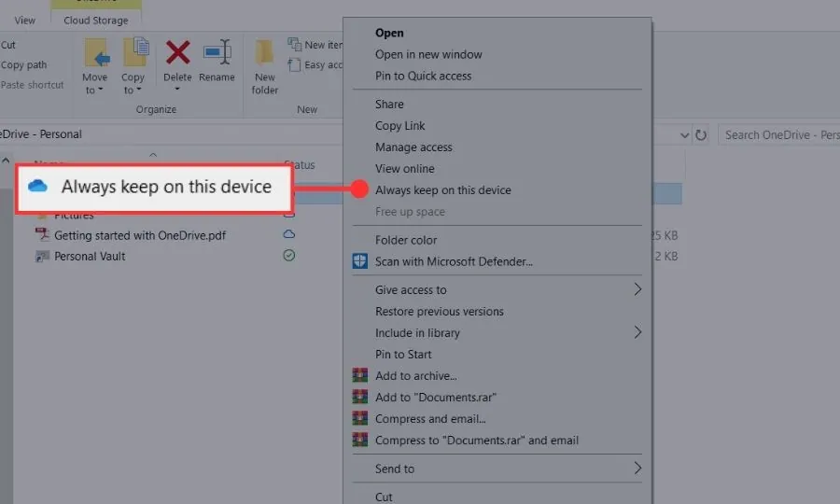Select the Personal Vault file name
840x504 pixels.
[90, 256]
